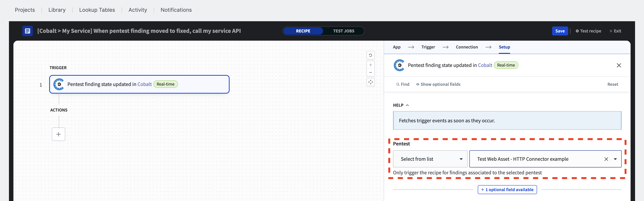Add an action step with the plus button
Image resolution: width=644 pixels, height=201 pixels.
click(59, 134)
